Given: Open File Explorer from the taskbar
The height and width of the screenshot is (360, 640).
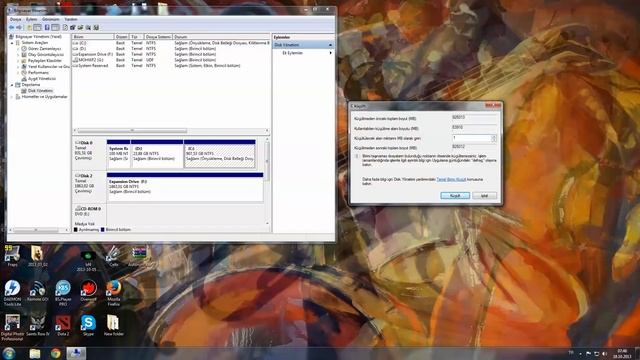Looking at the screenshot, I should pos(35,353).
